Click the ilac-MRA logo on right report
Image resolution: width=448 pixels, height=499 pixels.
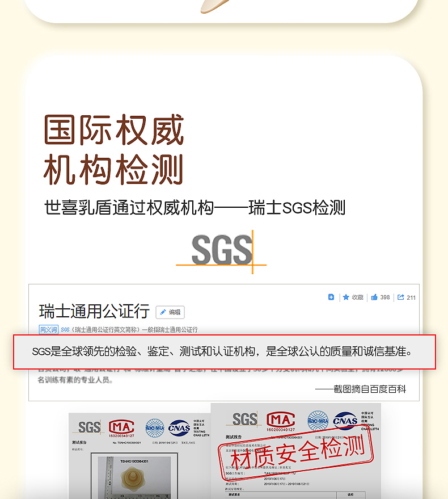(x=318, y=421)
